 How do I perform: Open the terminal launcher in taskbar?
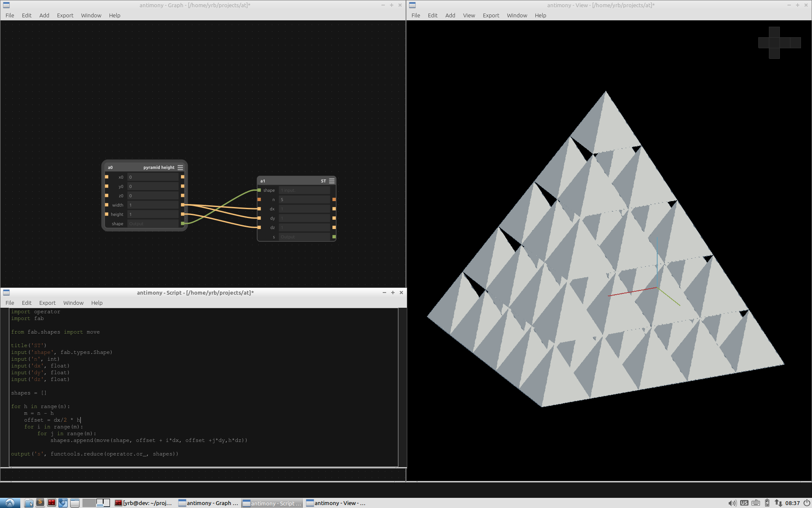[x=52, y=502]
